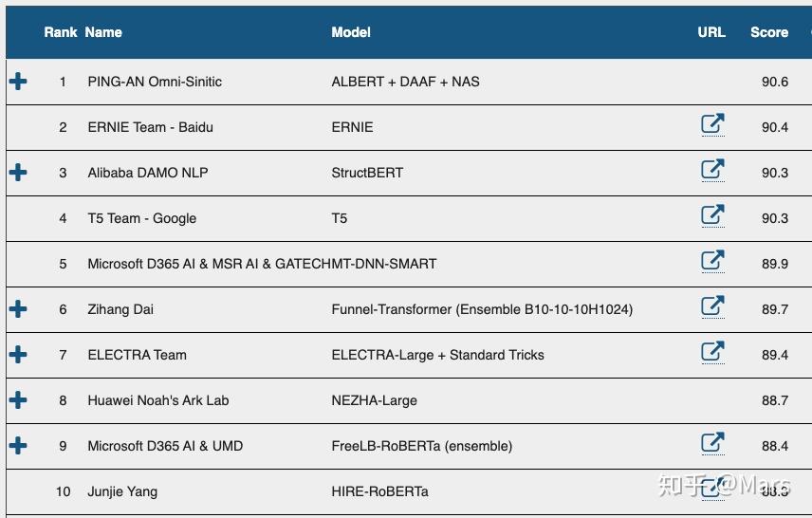The width and height of the screenshot is (812, 518).
Task: Open external URL link for Junjie Yang
Action: coord(710,490)
